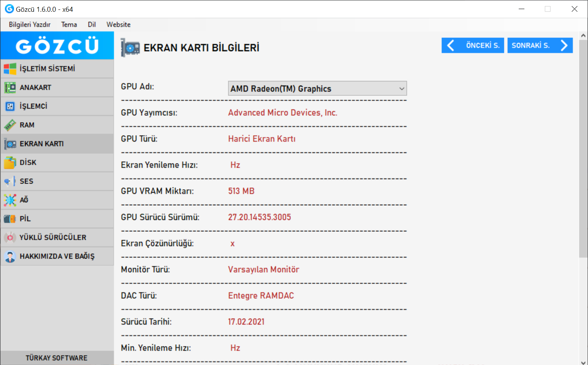
Task: Click the GPU Sürücü Sürümü label
Action: [160, 217]
